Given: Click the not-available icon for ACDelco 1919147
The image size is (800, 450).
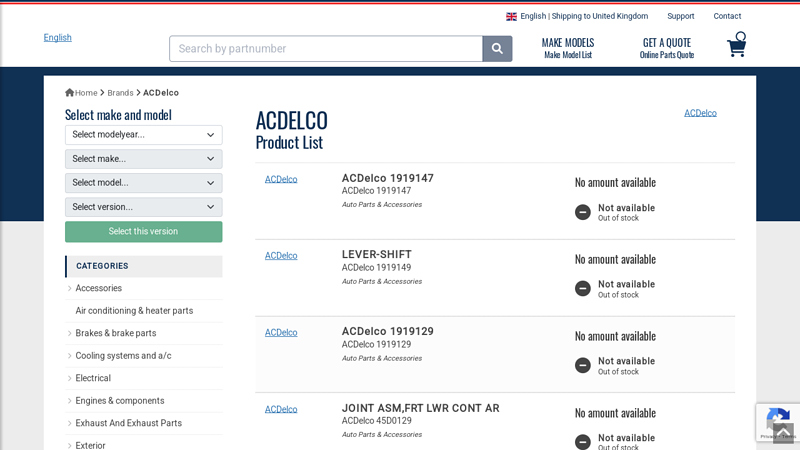Looking at the screenshot, I should tap(583, 212).
